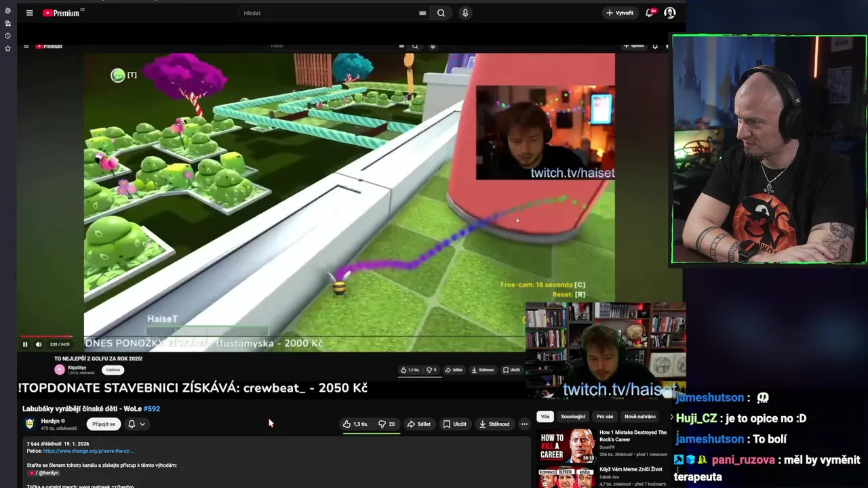868x488 pixels.
Task: Save video with Uložit button
Action: 455,424
